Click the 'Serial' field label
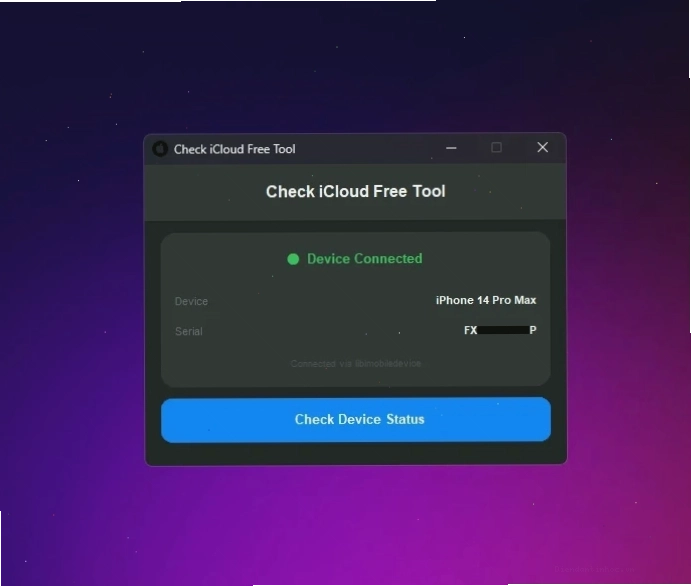The width and height of the screenshot is (691, 586). click(x=189, y=331)
